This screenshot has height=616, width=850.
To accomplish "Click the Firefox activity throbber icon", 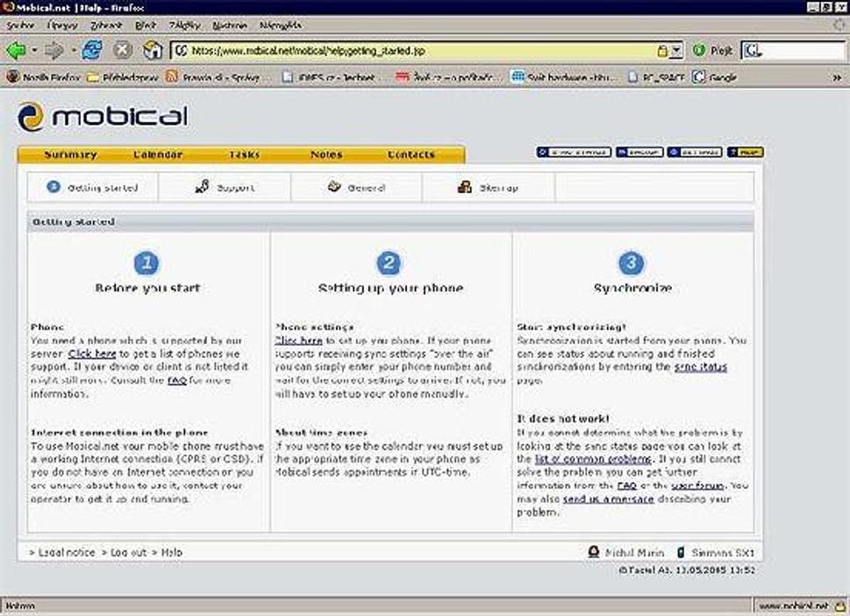I will click(840, 25).
